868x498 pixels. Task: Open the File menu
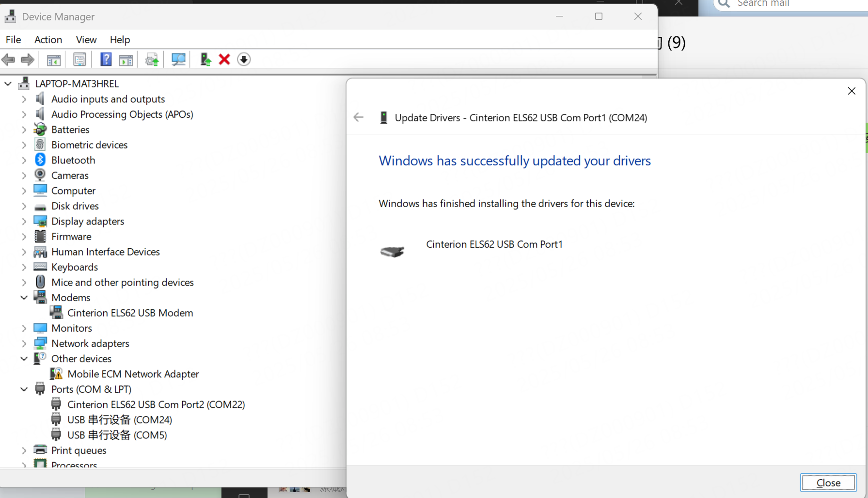pyautogui.click(x=13, y=39)
